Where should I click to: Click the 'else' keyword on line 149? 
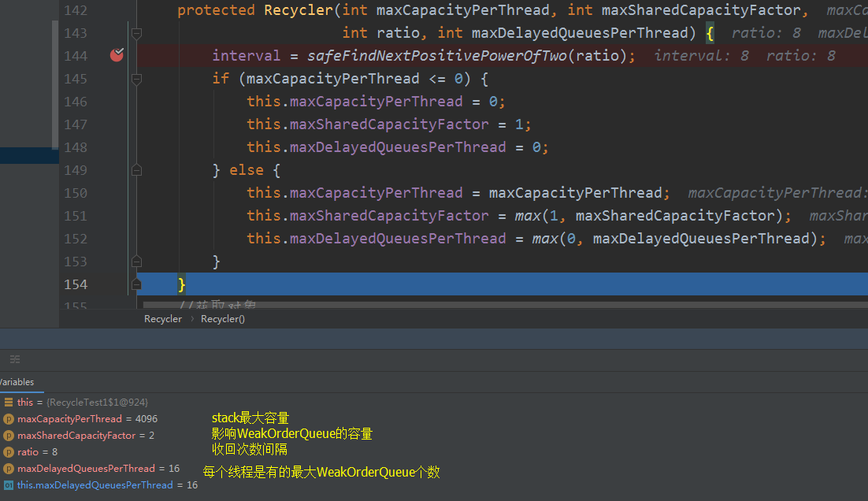[247, 170]
